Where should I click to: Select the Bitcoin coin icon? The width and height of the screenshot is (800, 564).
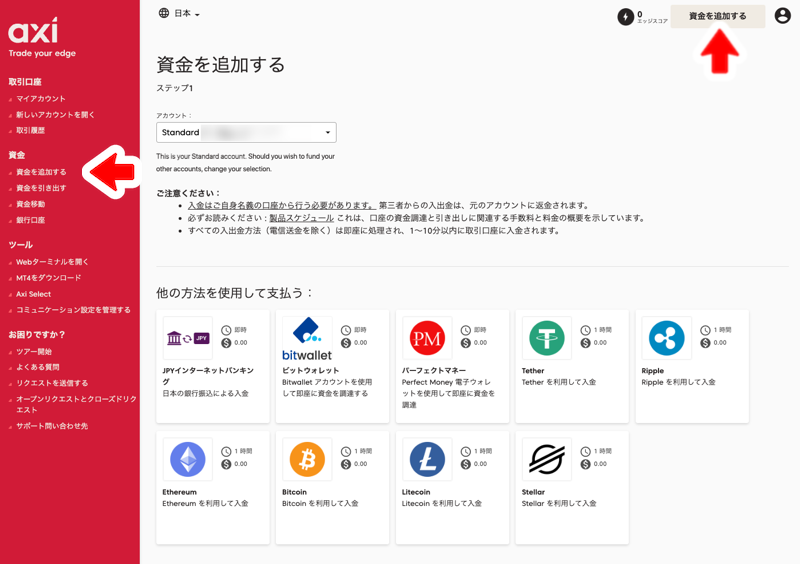pos(307,459)
